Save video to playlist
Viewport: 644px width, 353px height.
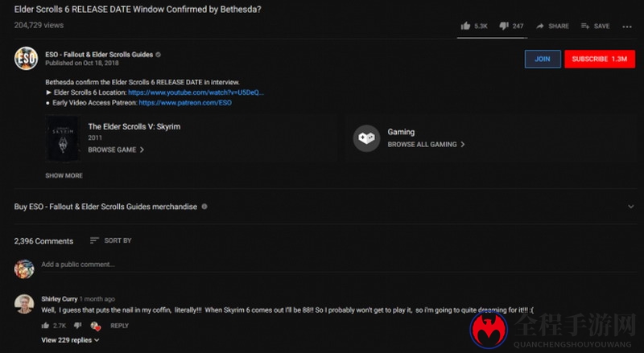tap(595, 27)
